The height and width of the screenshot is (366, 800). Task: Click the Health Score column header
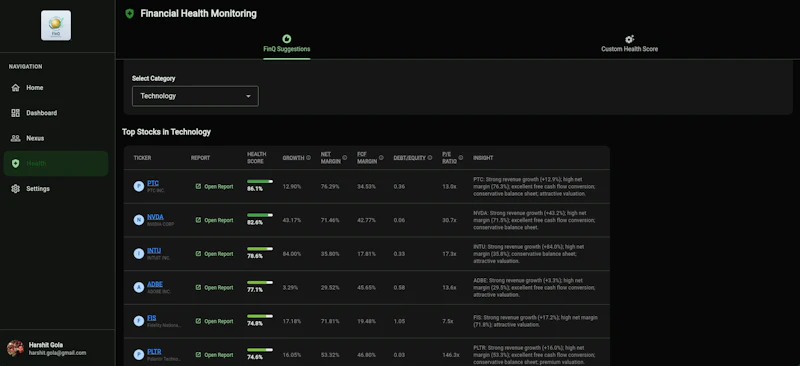257,158
